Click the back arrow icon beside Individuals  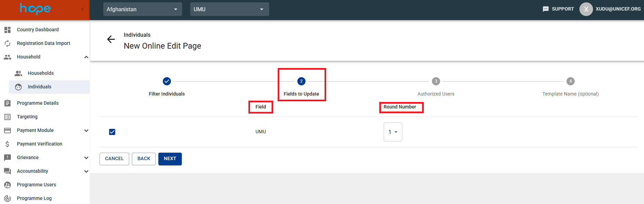111,39
